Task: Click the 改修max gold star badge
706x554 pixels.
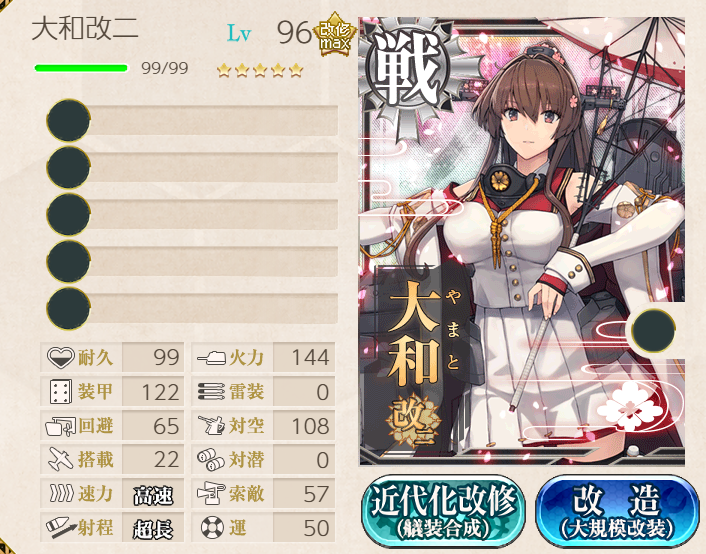Action: pos(335,35)
